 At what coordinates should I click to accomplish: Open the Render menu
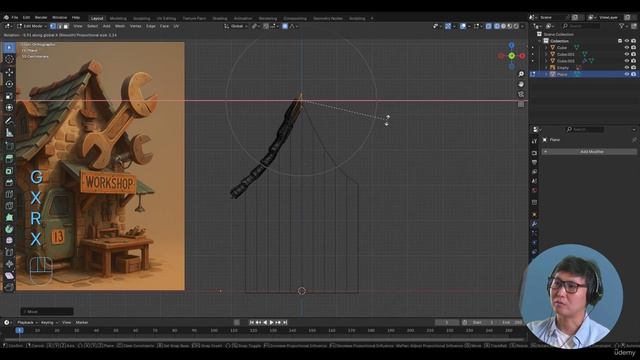coord(41,18)
